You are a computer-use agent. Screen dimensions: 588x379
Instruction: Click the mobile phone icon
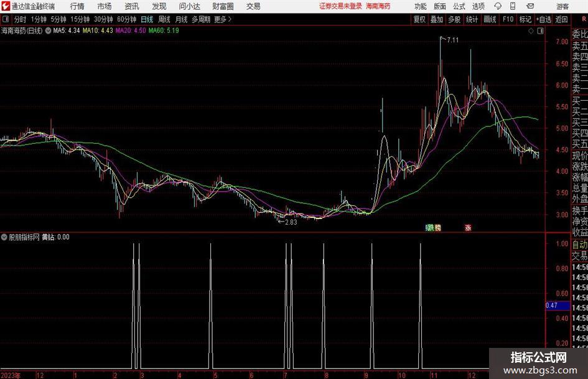point(513,6)
